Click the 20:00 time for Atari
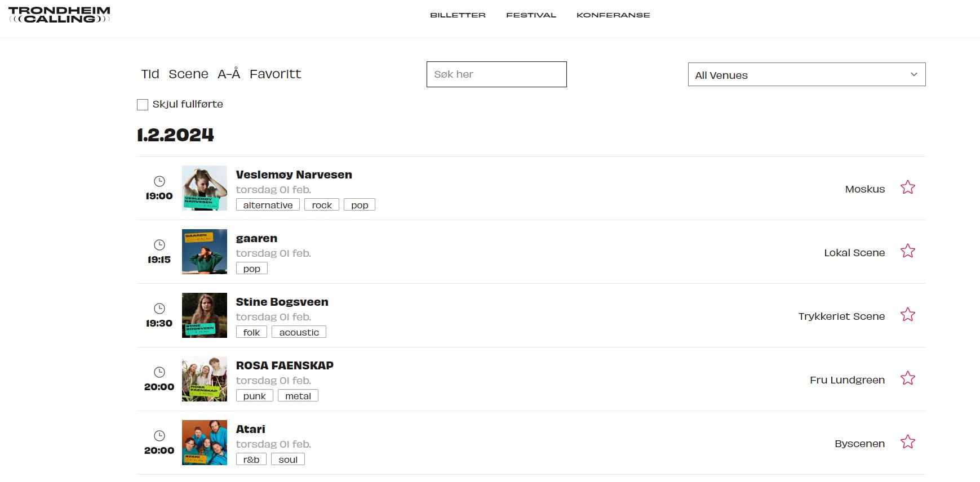 (x=159, y=450)
